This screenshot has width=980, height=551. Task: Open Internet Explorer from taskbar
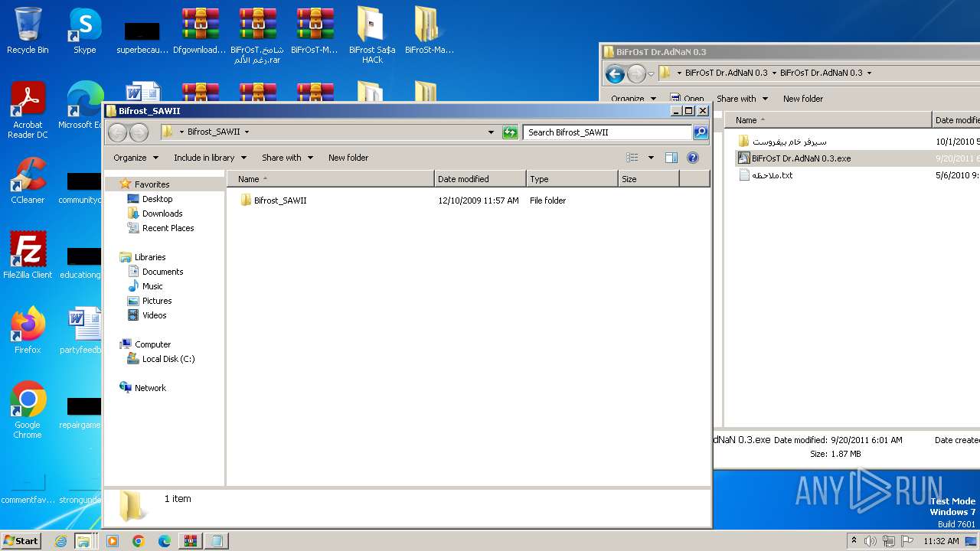click(61, 541)
